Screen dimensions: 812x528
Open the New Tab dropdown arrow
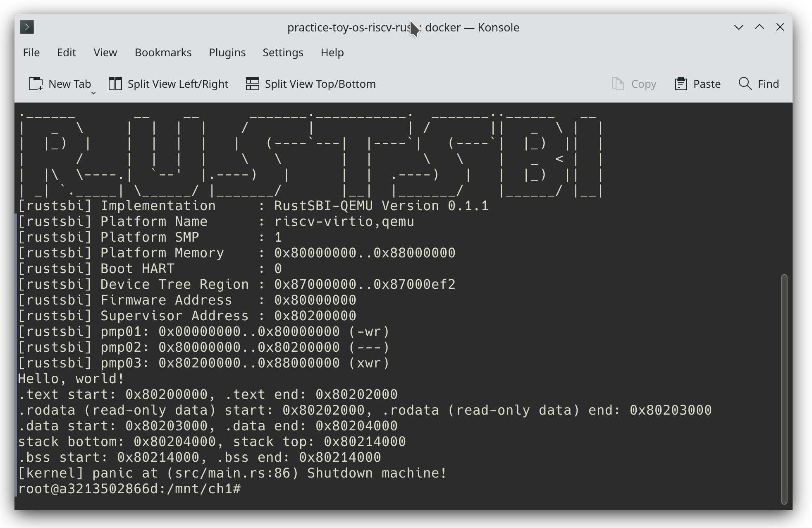point(93,93)
